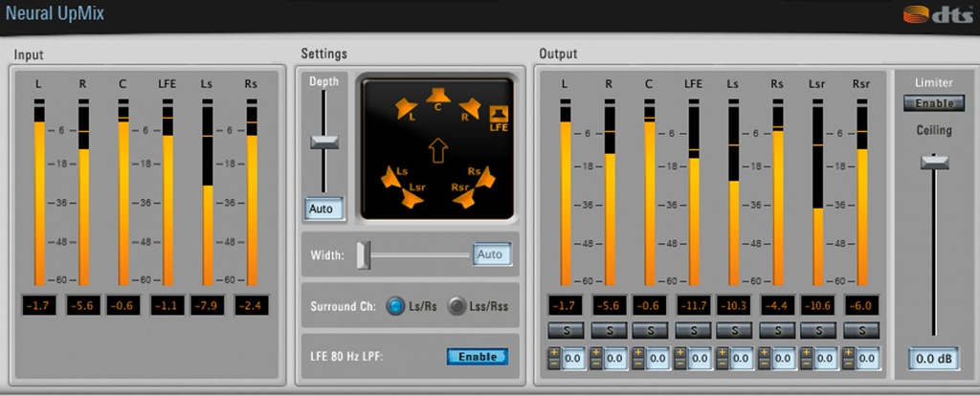Click output Rs peak readout -4.4
The image size is (980, 396).
778,305
